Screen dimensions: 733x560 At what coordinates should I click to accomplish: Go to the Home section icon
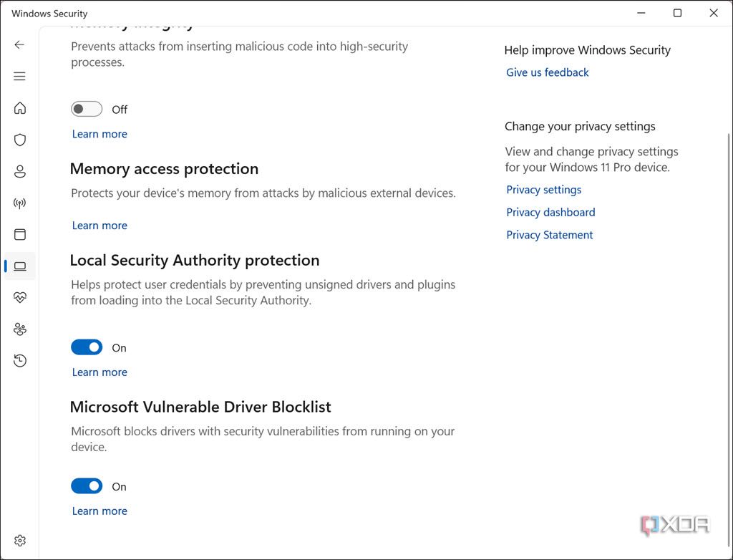pos(20,108)
